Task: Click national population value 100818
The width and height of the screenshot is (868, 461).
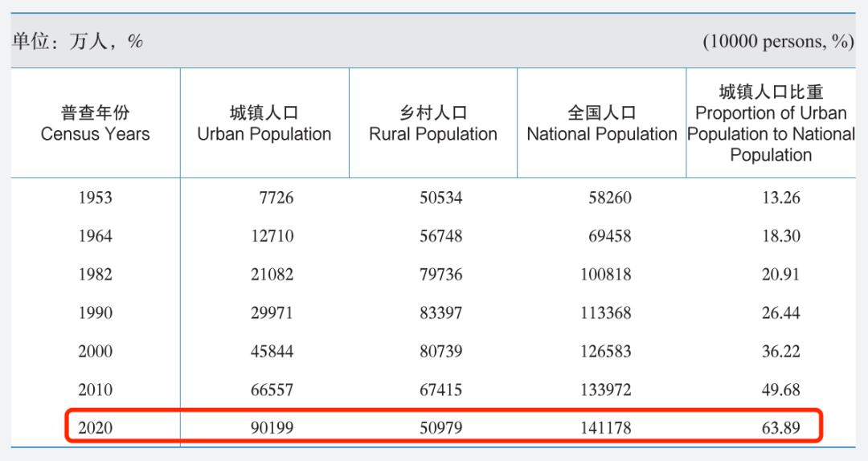Action: pyautogui.click(x=605, y=275)
